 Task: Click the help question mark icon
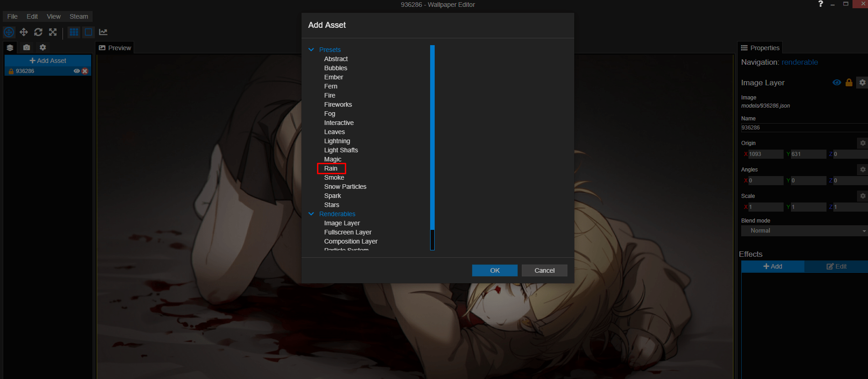tap(821, 4)
